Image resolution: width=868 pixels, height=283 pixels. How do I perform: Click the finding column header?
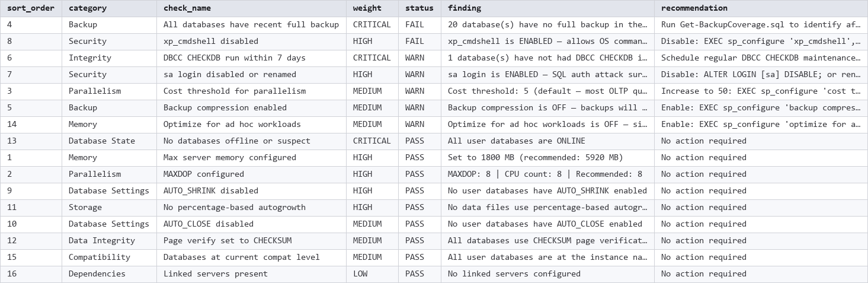point(547,8)
